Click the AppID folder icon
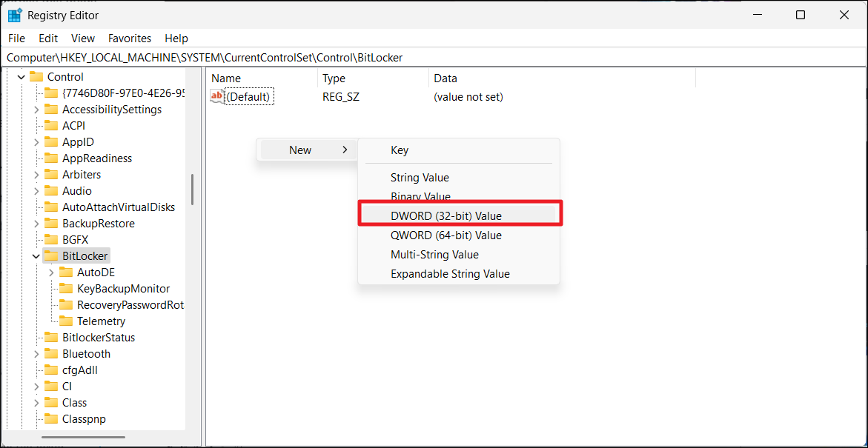868x448 pixels. coord(51,142)
